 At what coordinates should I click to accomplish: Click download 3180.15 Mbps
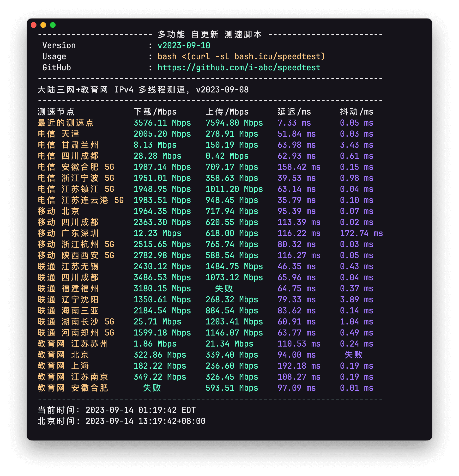pyautogui.click(x=162, y=288)
